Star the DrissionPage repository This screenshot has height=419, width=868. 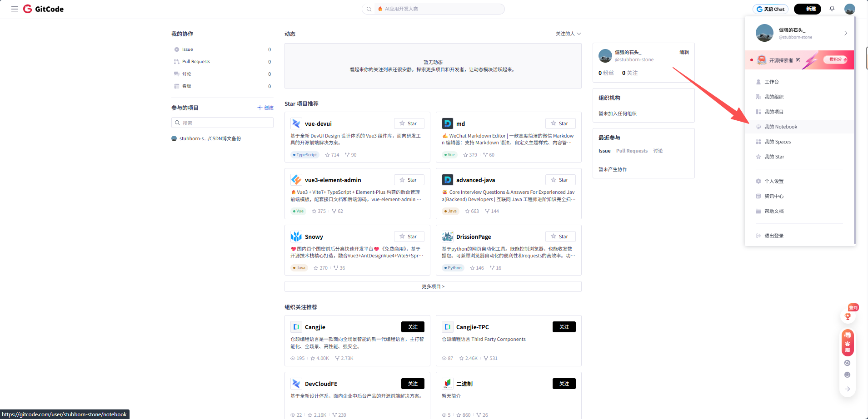pyautogui.click(x=560, y=236)
